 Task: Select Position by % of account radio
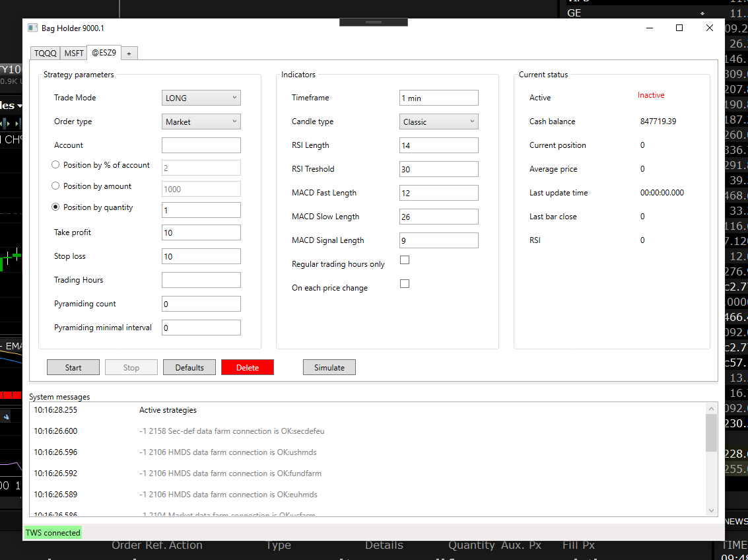tap(55, 164)
